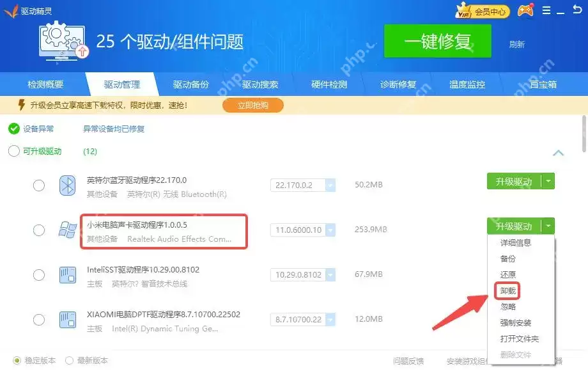This screenshot has width=588, height=371.
Task: Tick the checkbox for IntelSST驱动程序
Action: 39,275
